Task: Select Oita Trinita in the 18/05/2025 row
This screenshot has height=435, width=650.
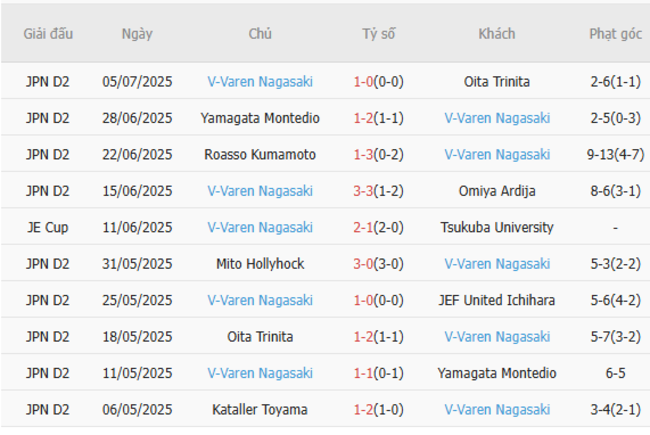Action: point(260,337)
